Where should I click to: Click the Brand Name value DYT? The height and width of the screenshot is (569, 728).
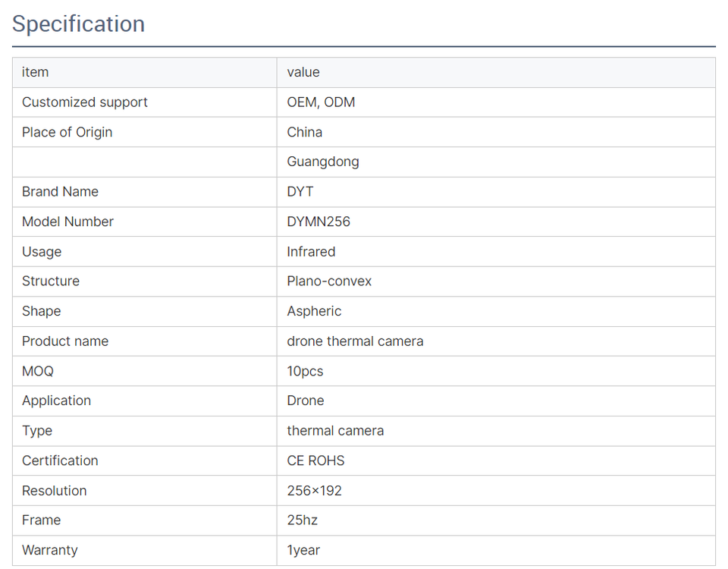[x=300, y=192]
